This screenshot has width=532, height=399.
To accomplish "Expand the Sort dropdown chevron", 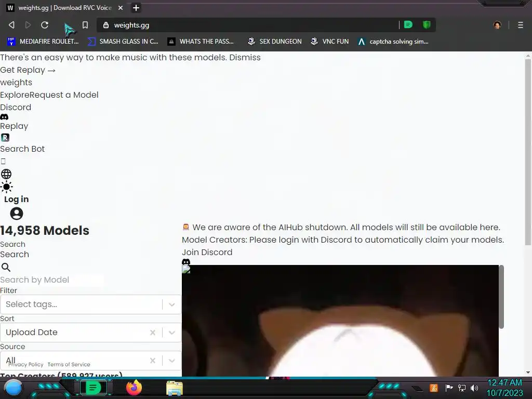I will tap(172, 333).
